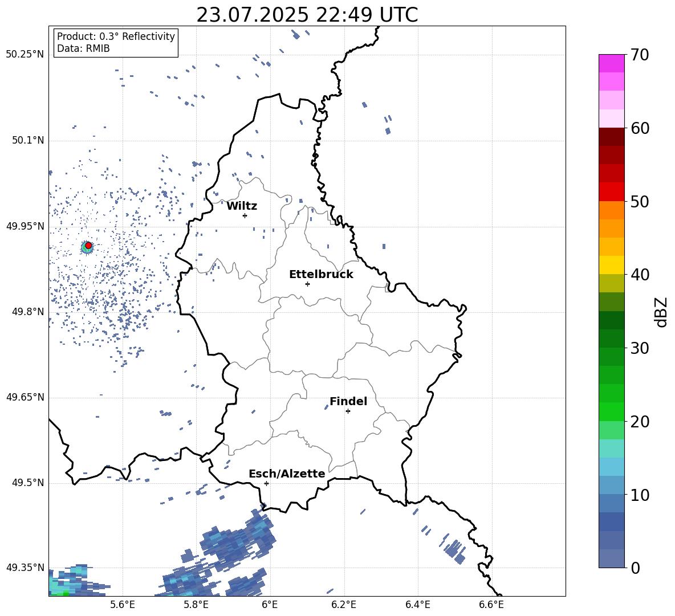Click the 49.5°N latitude tick label

pos(28,483)
